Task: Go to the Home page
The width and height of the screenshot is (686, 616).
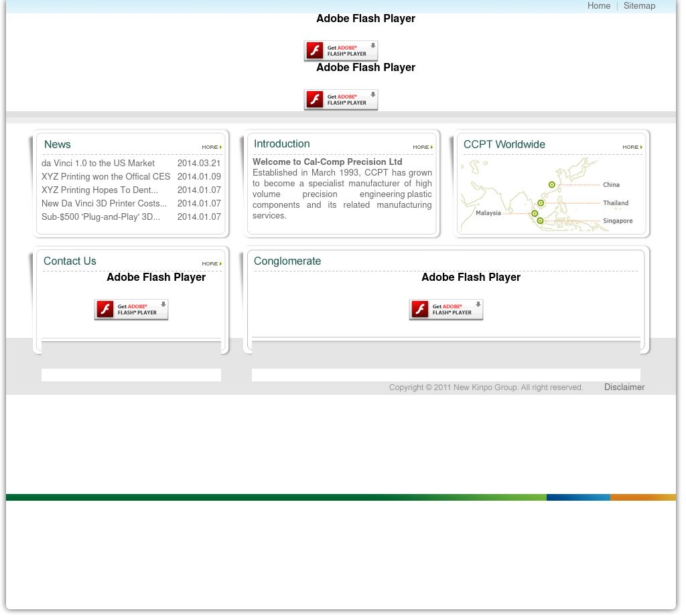Action: coord(598,6)
